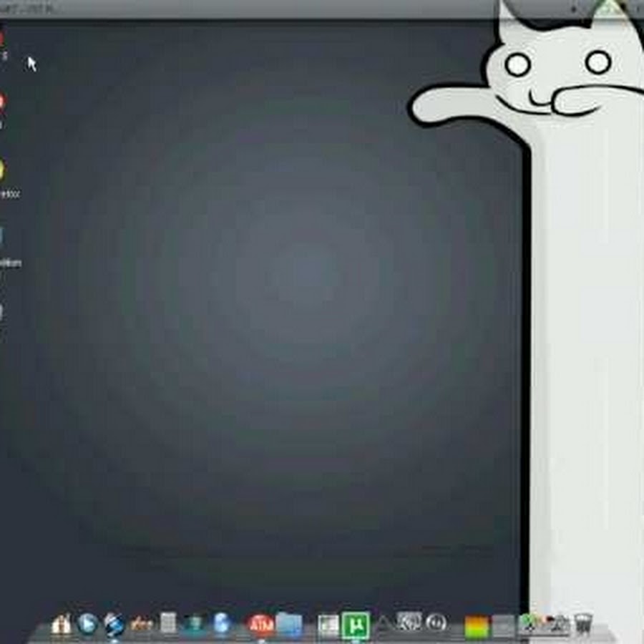
Task: Open the Trash in the dock
Action: tap(582, 624)
